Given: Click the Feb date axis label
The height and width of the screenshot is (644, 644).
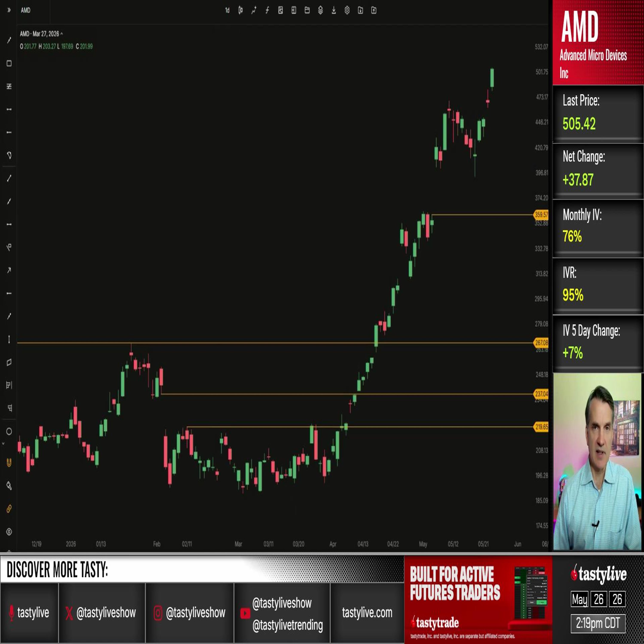Looking at the screenshot, I should pyautogui.click(x=157, y=544).
